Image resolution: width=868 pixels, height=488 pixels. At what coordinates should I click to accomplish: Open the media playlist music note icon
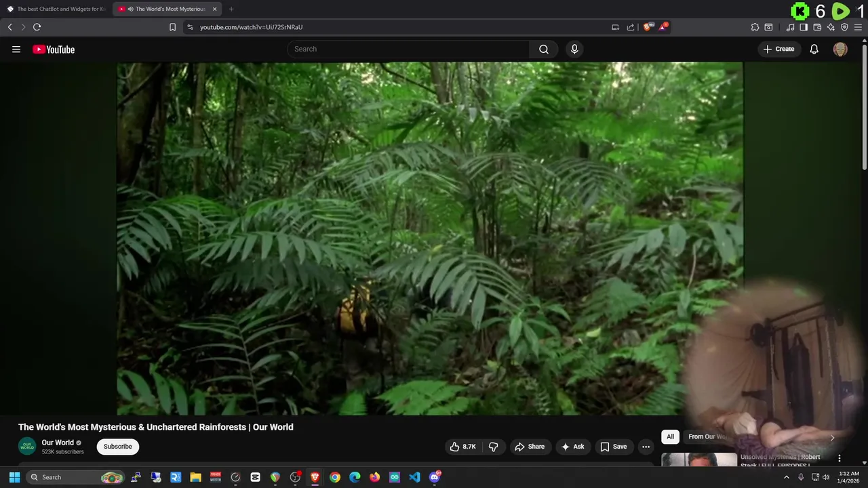(x=790, y=27)
